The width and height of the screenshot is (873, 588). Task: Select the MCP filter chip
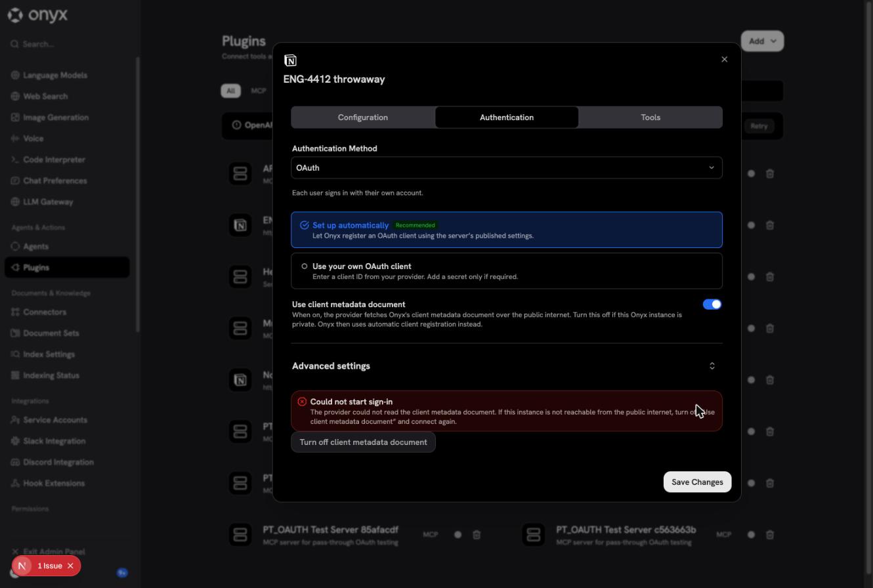coord(259,91)
